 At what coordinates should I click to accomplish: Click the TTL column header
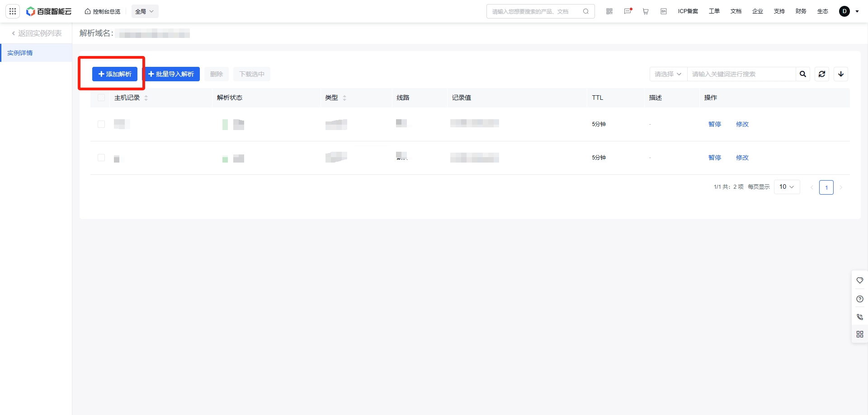point(598,98)
